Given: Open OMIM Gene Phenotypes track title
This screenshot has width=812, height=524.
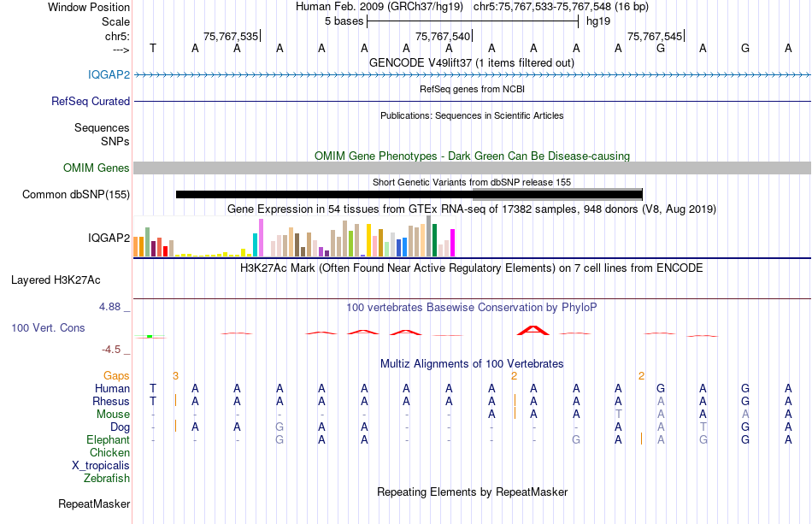Looking at the screenshot, I should pos(472,156).
